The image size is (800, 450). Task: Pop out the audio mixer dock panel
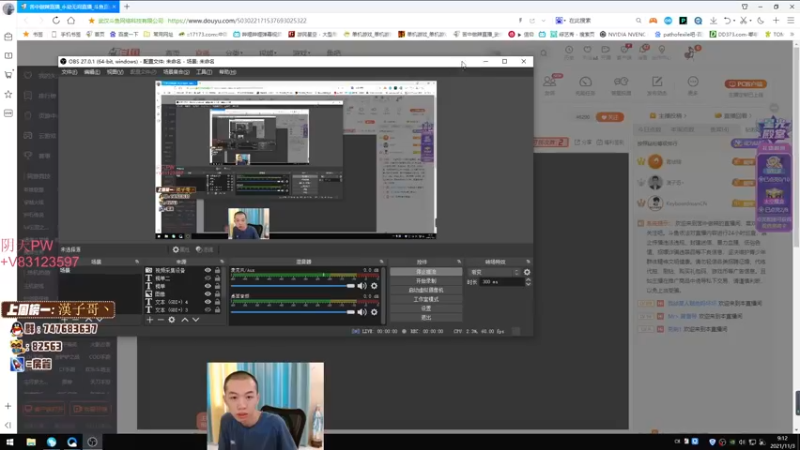point(382,262)
